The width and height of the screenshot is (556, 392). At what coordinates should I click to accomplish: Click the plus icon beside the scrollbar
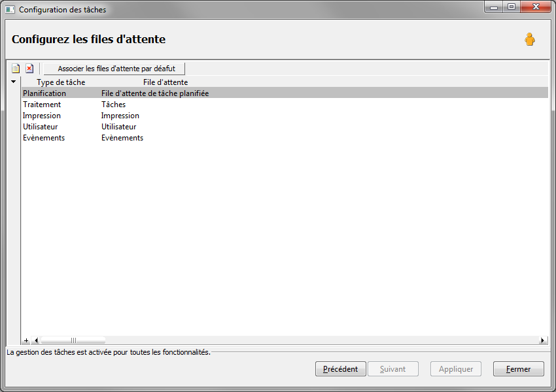pos(26,340)
